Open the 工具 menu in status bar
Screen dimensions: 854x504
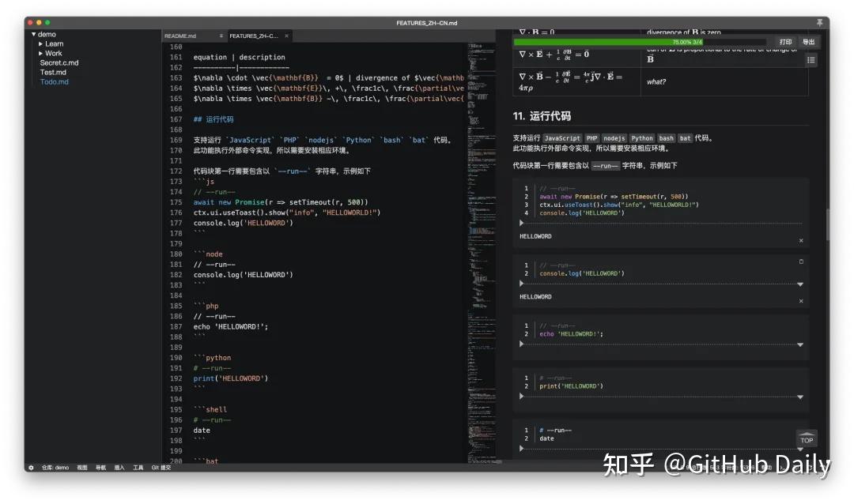tap(138, 468)
